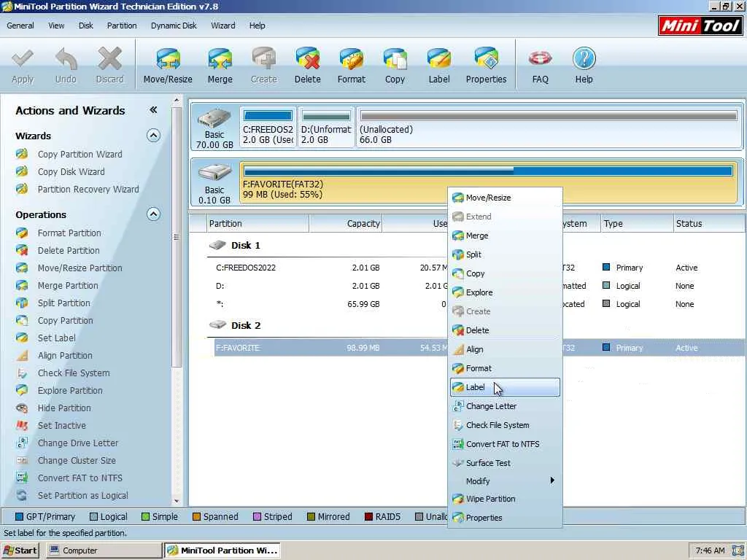Click the Capacity column header
The image size is (747, 560).
tap(345, 223)
